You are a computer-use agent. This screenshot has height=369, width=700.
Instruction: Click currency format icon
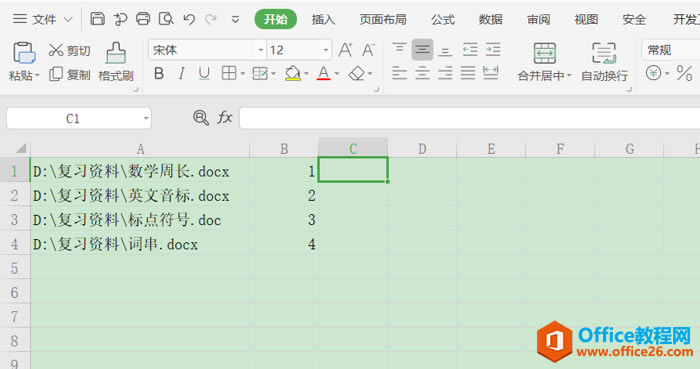[x=653, y=73]
